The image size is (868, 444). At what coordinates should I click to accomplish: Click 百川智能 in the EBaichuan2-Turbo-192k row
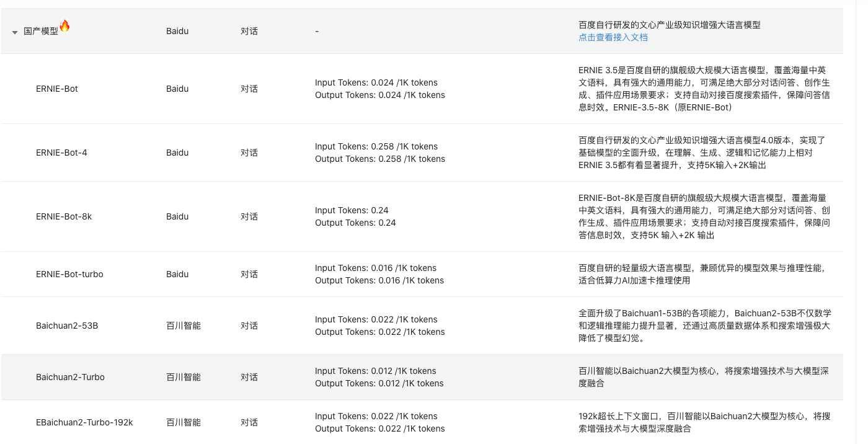point(184,422)
